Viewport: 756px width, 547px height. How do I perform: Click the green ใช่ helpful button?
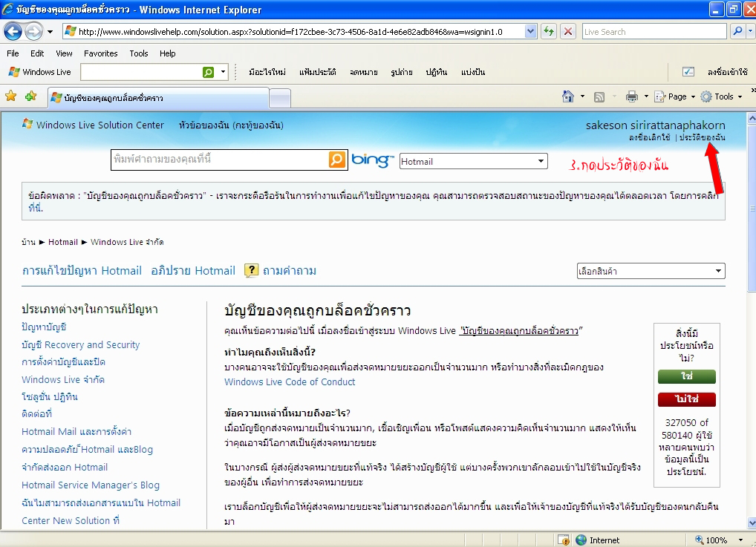coord(687,376)
